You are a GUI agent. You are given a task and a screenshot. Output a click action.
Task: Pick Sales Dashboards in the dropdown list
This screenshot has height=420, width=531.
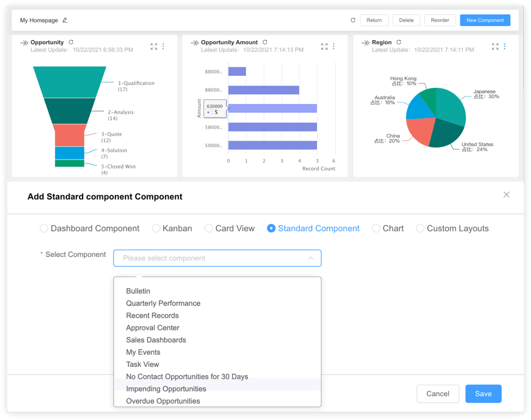[155, 340]
